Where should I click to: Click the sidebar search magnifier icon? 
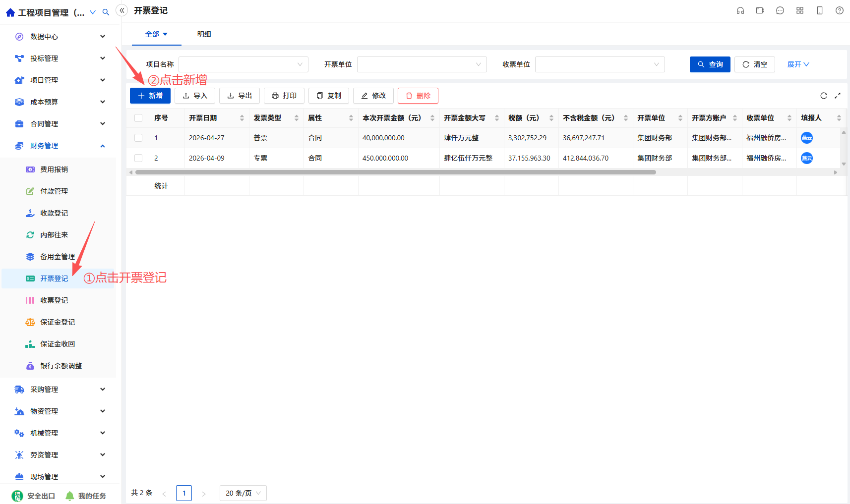(x=106, y=12)
